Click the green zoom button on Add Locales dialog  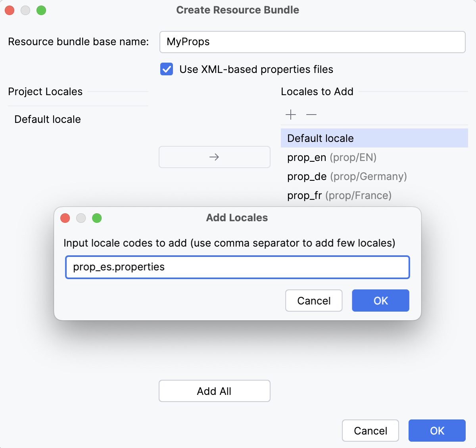click(x=97, y=218)
